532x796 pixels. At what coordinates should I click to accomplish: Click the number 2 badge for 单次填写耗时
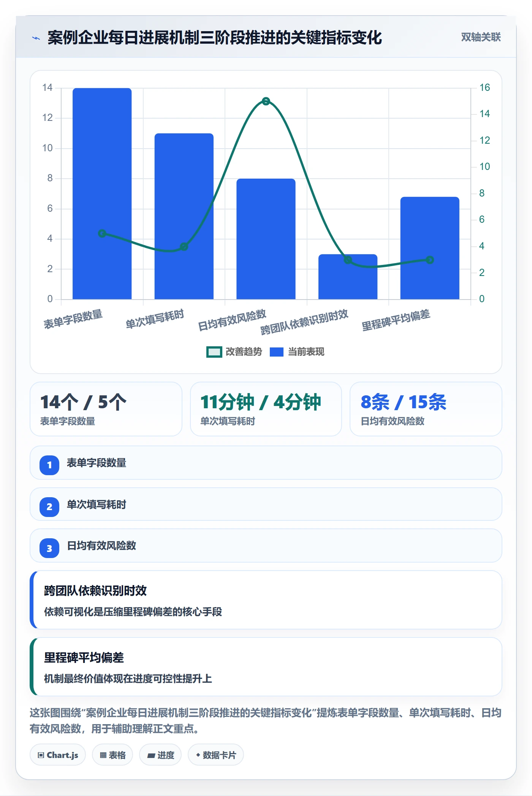coord(49,507)
